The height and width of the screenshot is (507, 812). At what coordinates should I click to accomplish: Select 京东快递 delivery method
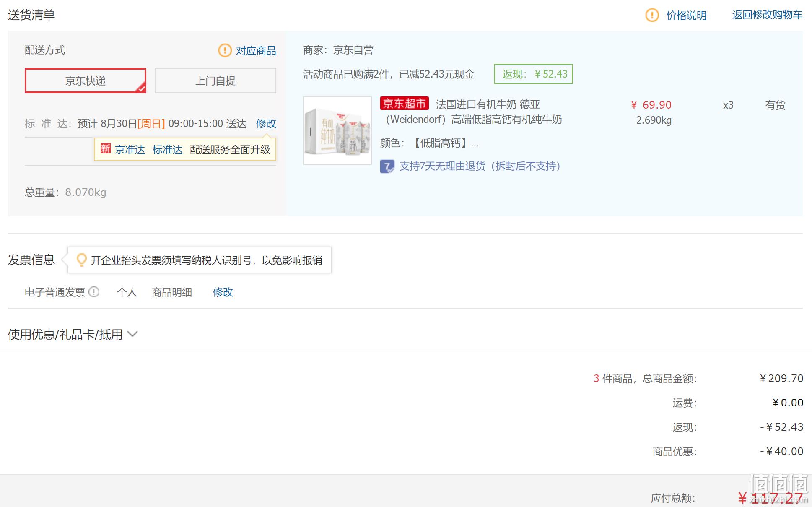(86, 81)
